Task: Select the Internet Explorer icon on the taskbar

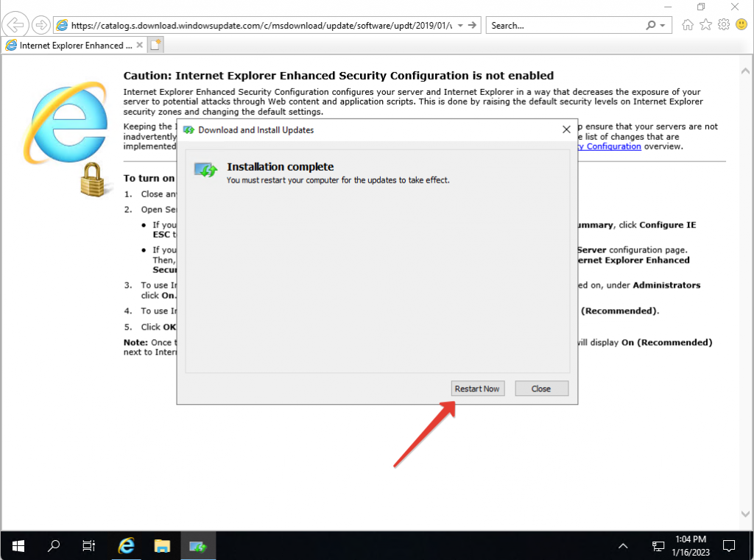Action: [126, 545]
